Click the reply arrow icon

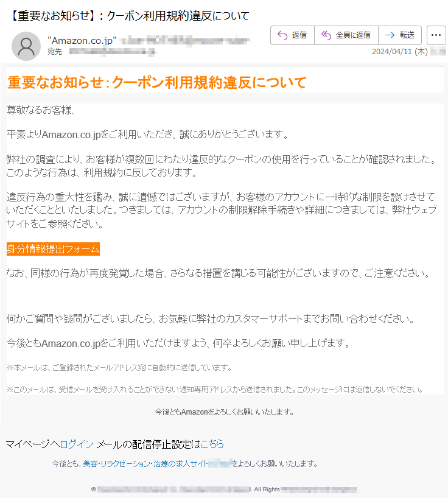coord(282,35)
